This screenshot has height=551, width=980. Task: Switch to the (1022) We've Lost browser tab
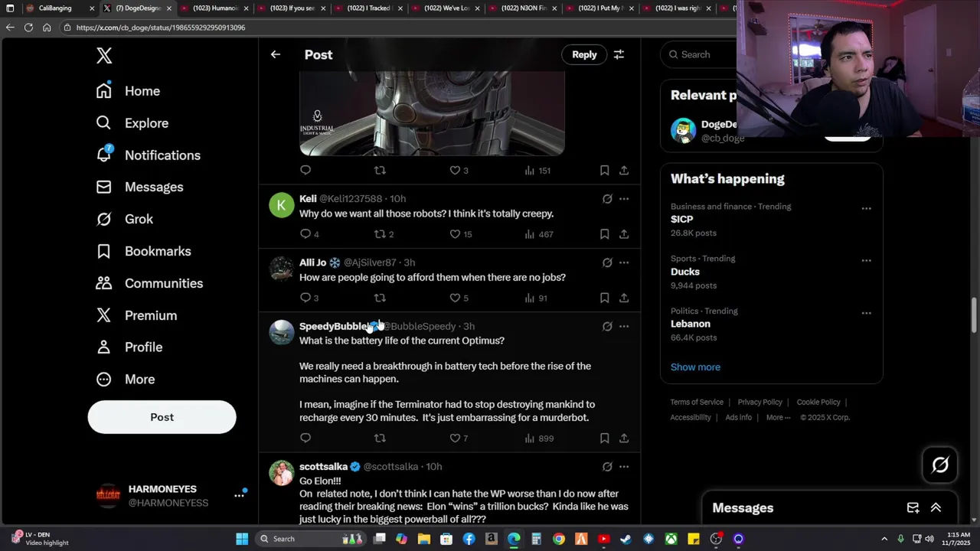point(446,8)
